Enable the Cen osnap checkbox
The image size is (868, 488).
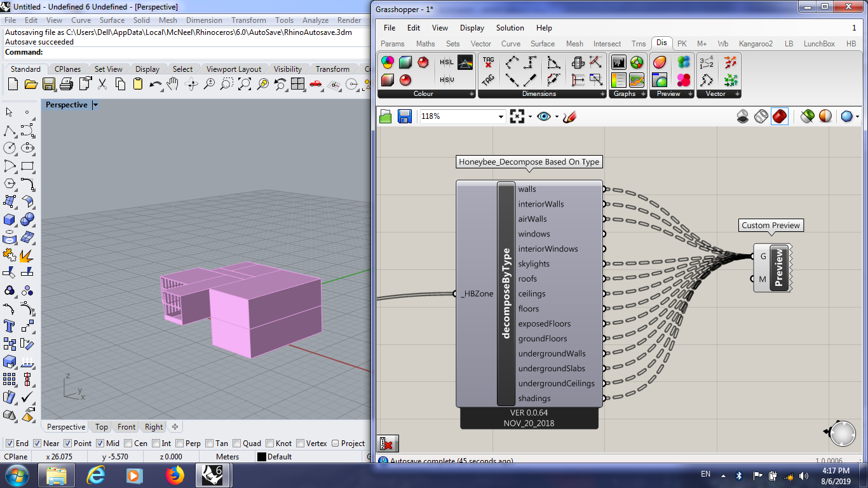(128, 444)
